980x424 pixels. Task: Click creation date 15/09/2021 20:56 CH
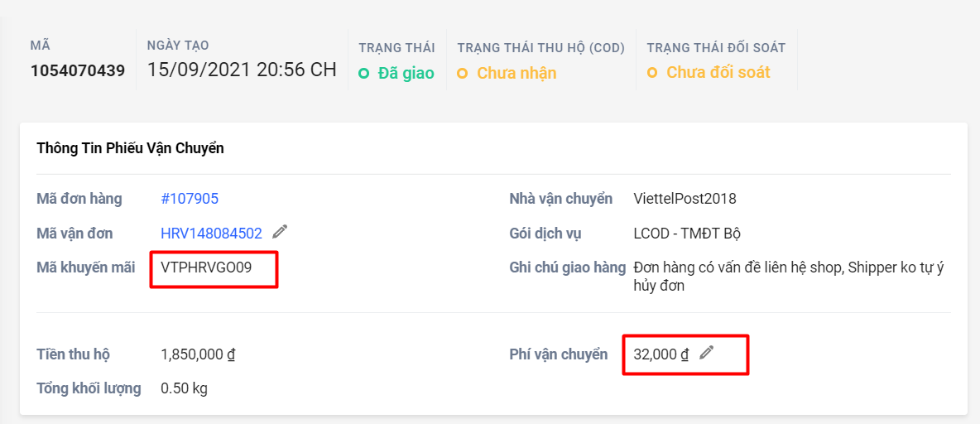(x=242, y=70)
